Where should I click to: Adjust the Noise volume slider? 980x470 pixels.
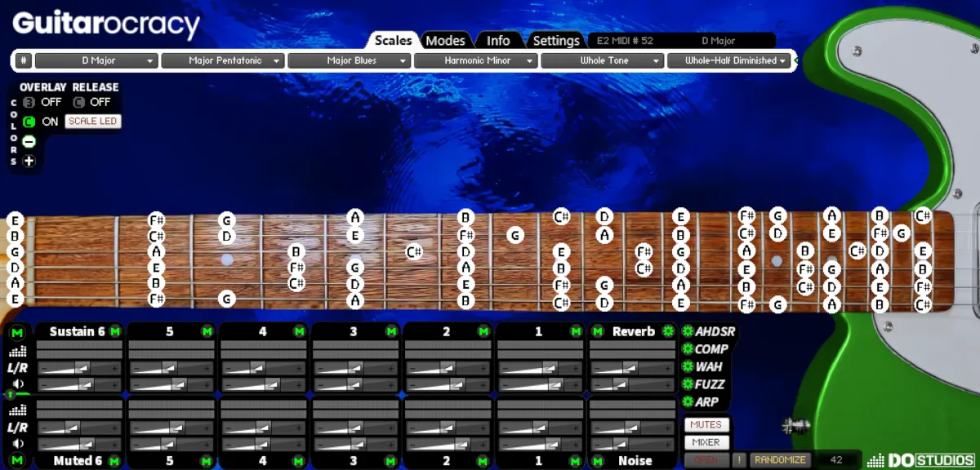tap(632, 444)
